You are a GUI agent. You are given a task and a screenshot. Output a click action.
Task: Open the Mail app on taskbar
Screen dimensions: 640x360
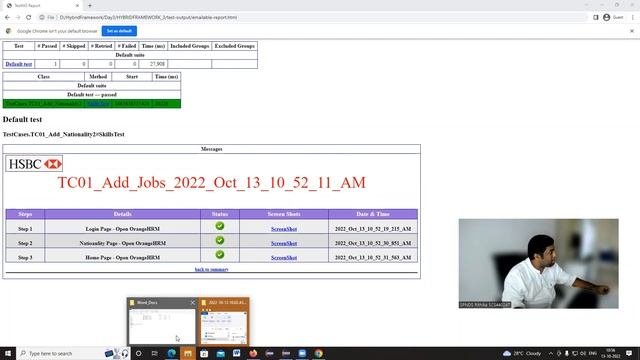point(220,353)
